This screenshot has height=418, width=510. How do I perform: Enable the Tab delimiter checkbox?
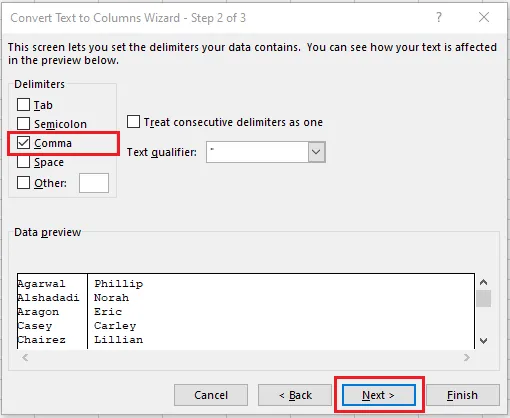pos(23,105)
